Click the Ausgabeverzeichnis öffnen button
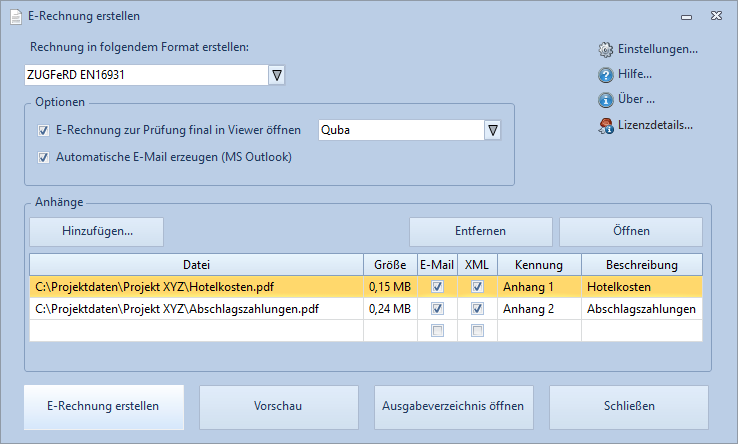 click(454, 407)
